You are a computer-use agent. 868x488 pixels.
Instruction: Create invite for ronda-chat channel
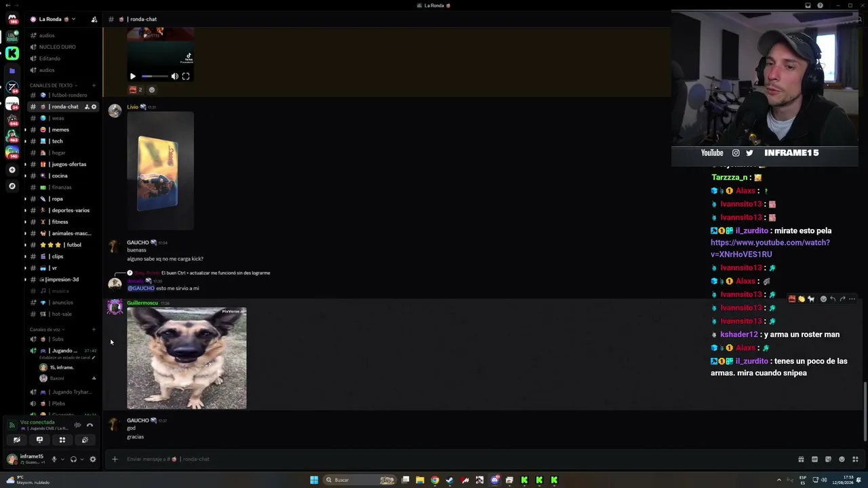[87, 106]
